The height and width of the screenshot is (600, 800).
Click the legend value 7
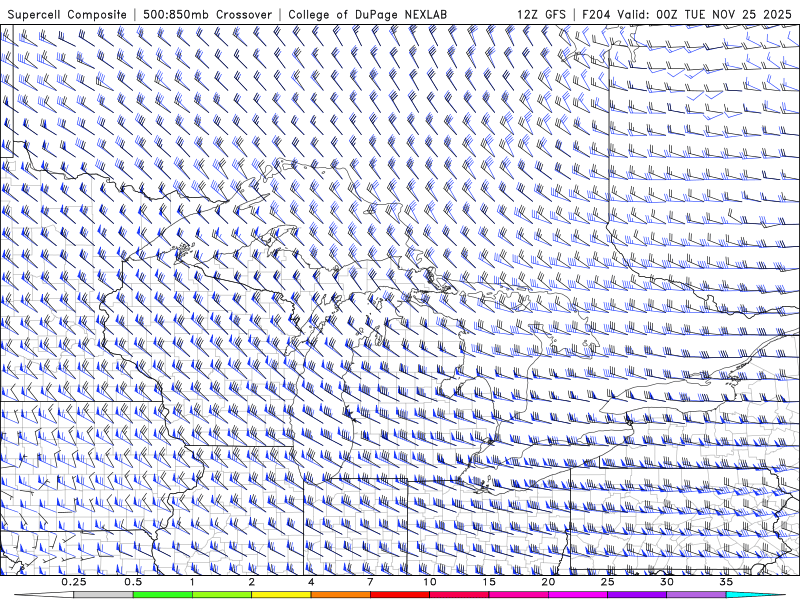point(370,582)
